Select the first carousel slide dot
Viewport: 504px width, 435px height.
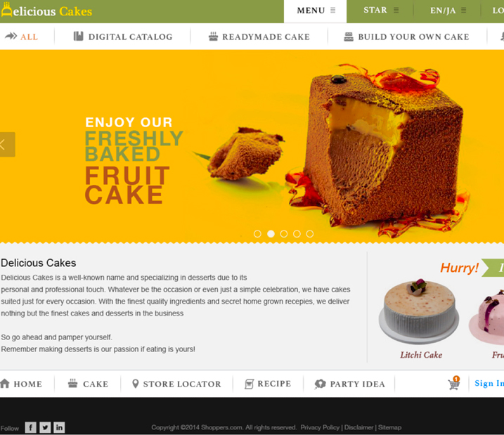tap(257, 234)
